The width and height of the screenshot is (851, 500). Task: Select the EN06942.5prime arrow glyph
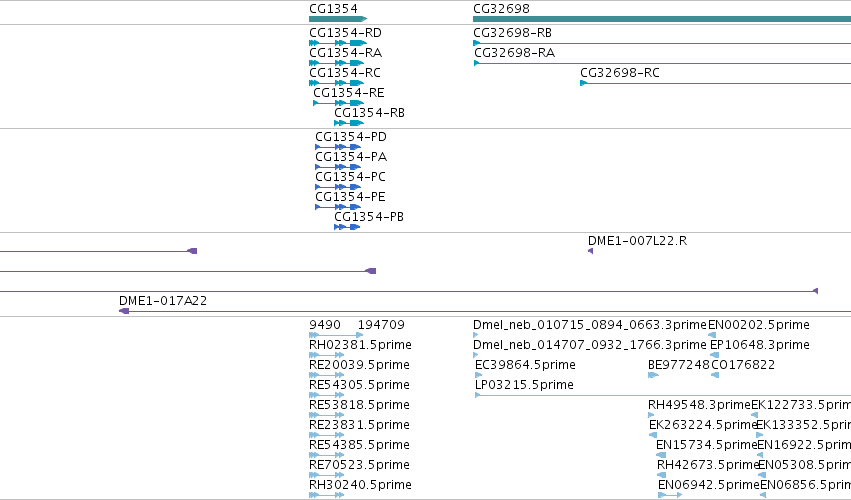(x=670, y=495)
